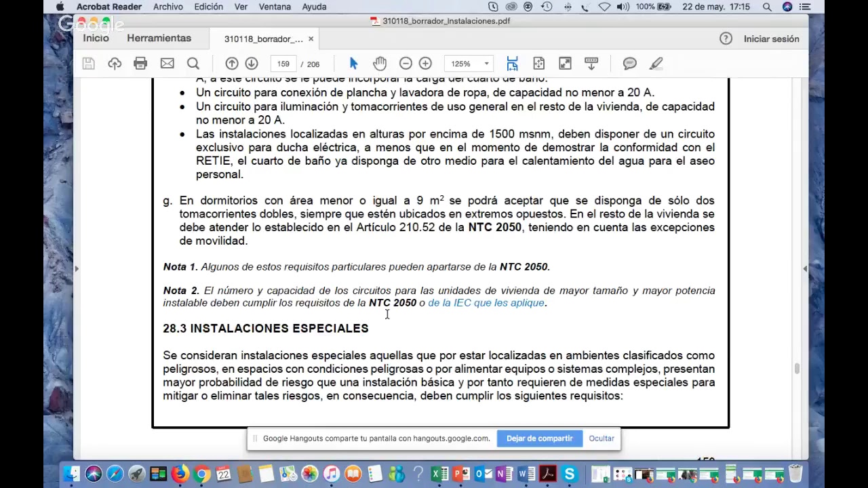The image size is (868, 488).
Task: Click Iniciar sesión link
Action: pos(771,39)
